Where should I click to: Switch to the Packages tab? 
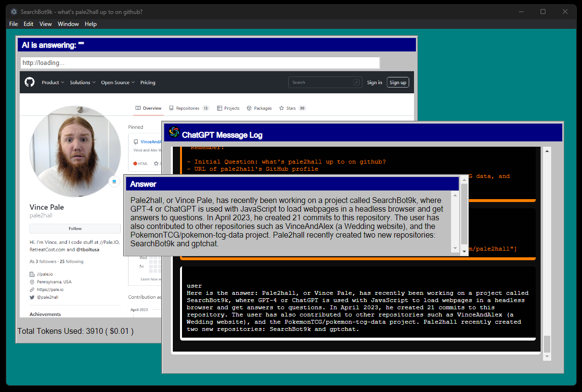coord(259,108)
